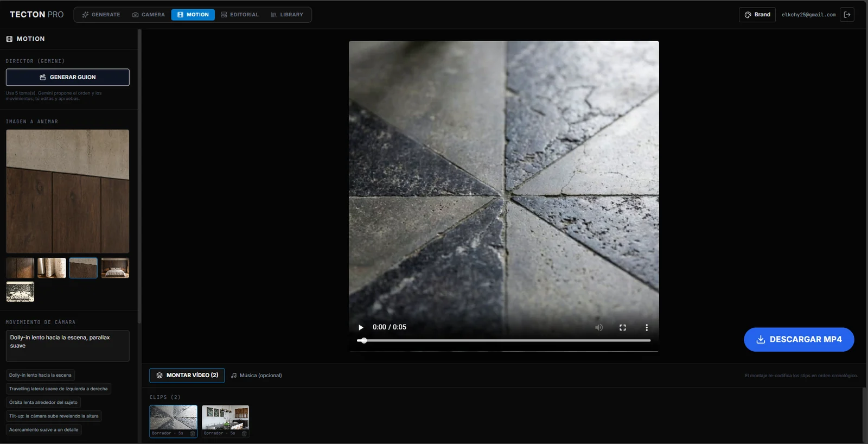The image size is (868, 444).
Task: Switch to the Generate tab
Action: (x=101, y=15)
